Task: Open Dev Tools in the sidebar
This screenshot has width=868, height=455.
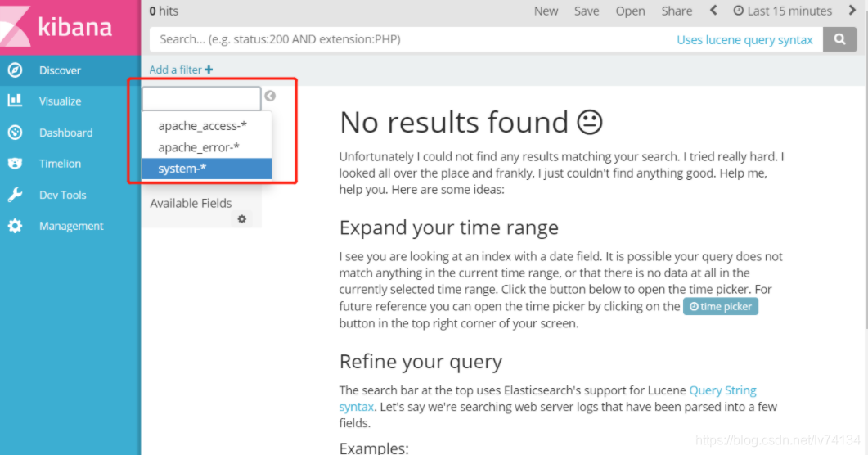Action: 62,195
